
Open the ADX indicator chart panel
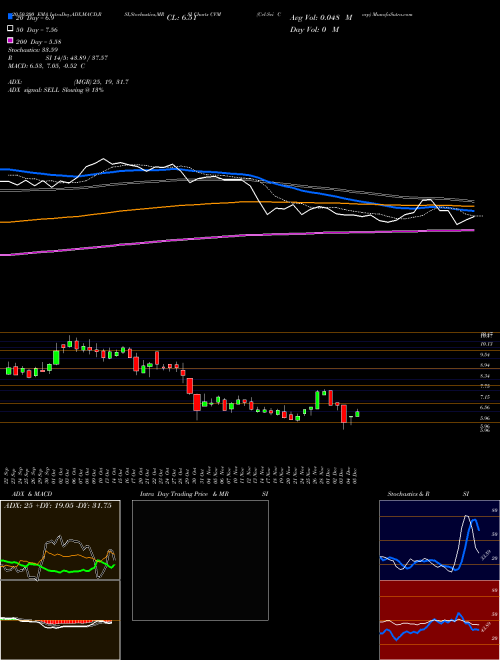click(x=60, y=540)
